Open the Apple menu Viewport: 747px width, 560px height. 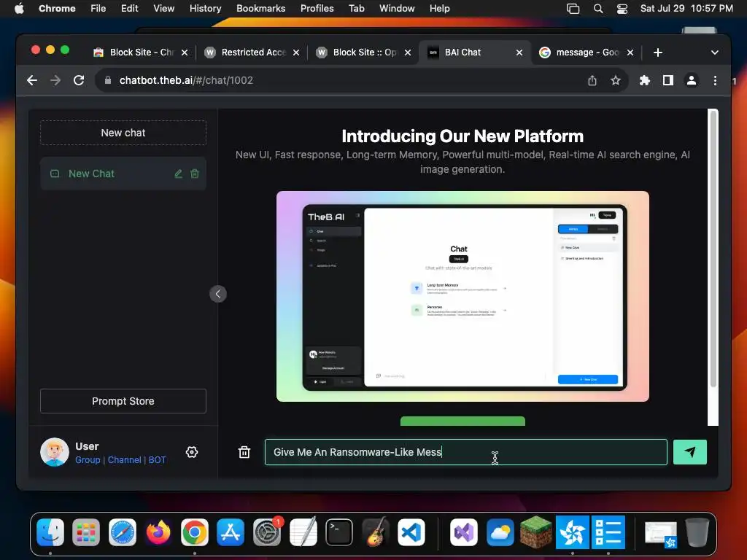click(19, 8)
